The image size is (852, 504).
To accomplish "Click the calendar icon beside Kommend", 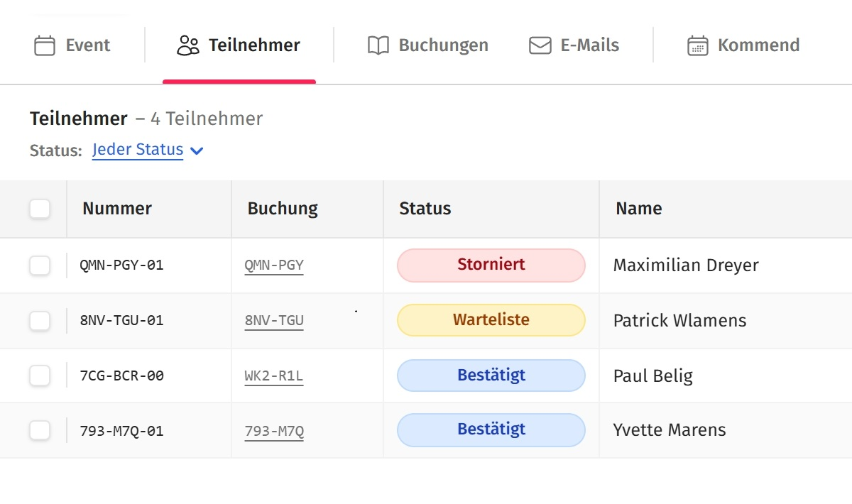I will [x=699, y=44].
